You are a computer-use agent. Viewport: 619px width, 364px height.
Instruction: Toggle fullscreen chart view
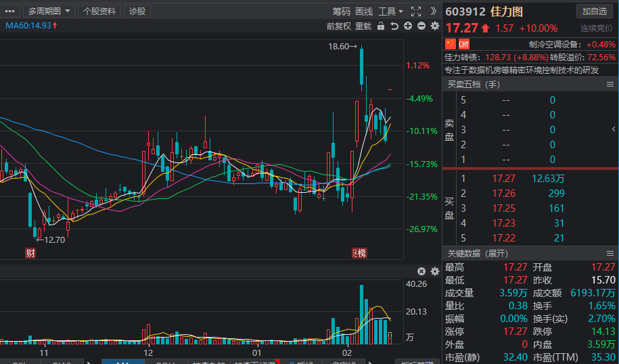point(415,12)
